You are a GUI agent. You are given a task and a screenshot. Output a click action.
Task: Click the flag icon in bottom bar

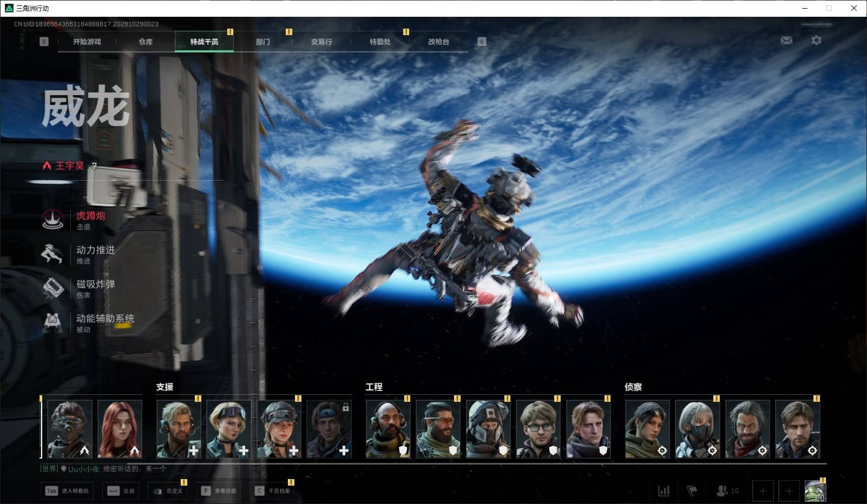click(x=692, y=490)
